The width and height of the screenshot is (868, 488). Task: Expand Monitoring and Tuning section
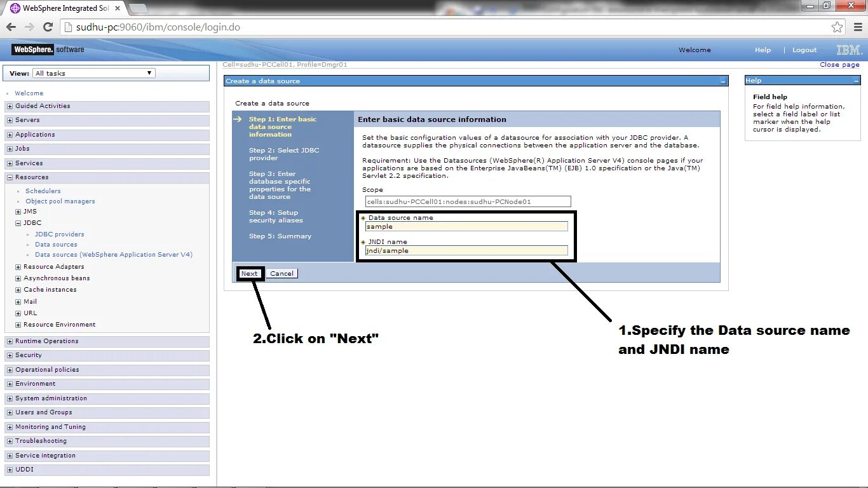pos(10,427)
